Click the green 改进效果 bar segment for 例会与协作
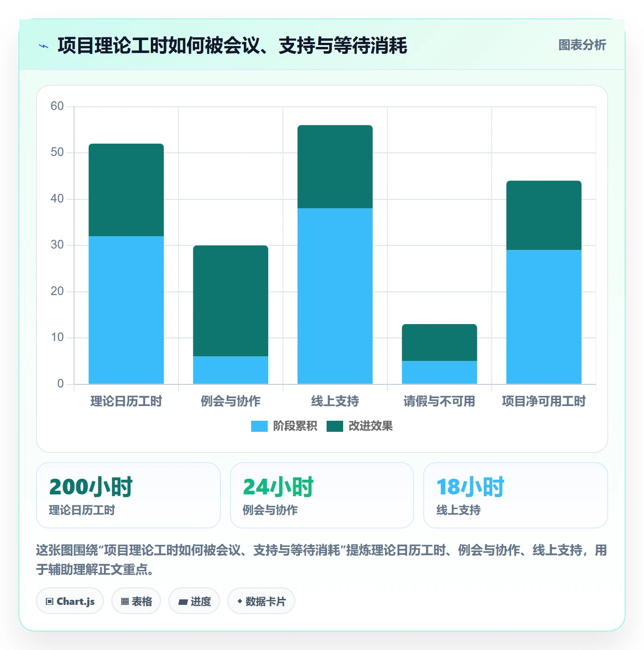Viewport: 644px width, 650px height. [x=230, y=301]
